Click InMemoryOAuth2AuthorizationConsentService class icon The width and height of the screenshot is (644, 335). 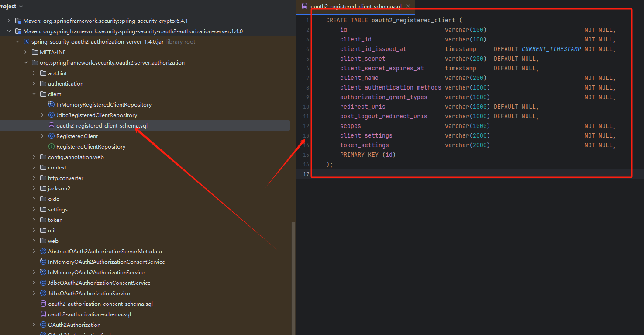tap(43, 262)
